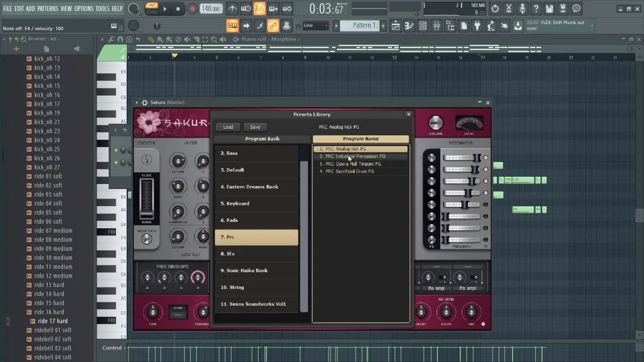
Task: Open the Mixer view icon
Action: point(437,26)
